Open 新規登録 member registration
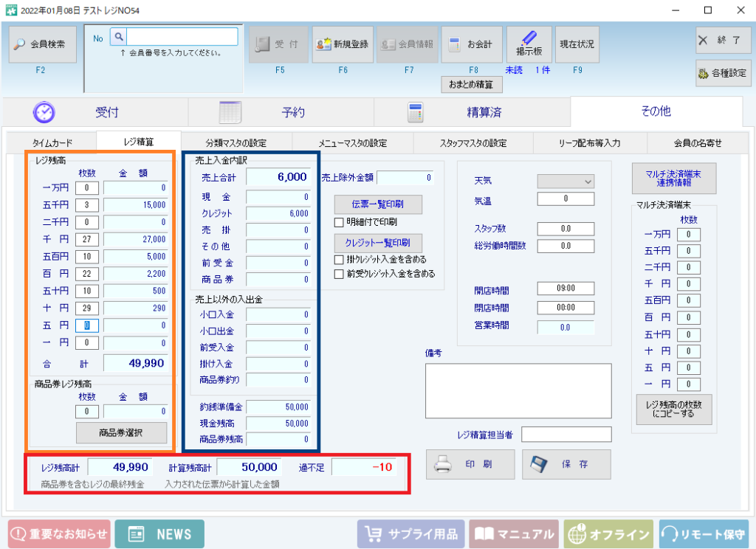 [343, 44]
